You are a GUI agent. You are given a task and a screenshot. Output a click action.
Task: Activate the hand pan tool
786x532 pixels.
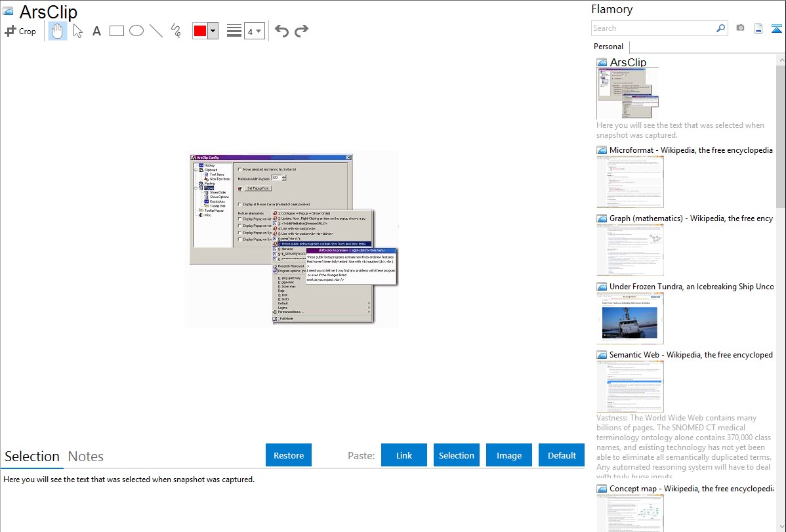pos(57,31)
